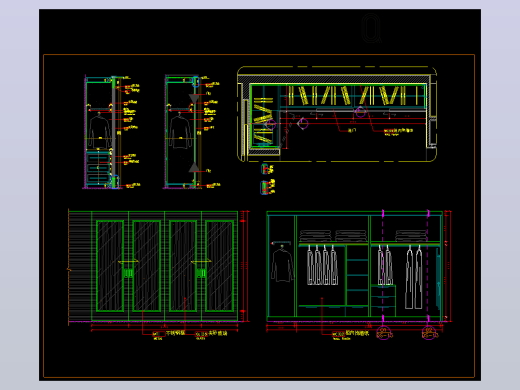Click the magenta section marker inside the plan's left closet
Image resolution: width=520 pixels, height=390 pixels.
tap(270, 125)
